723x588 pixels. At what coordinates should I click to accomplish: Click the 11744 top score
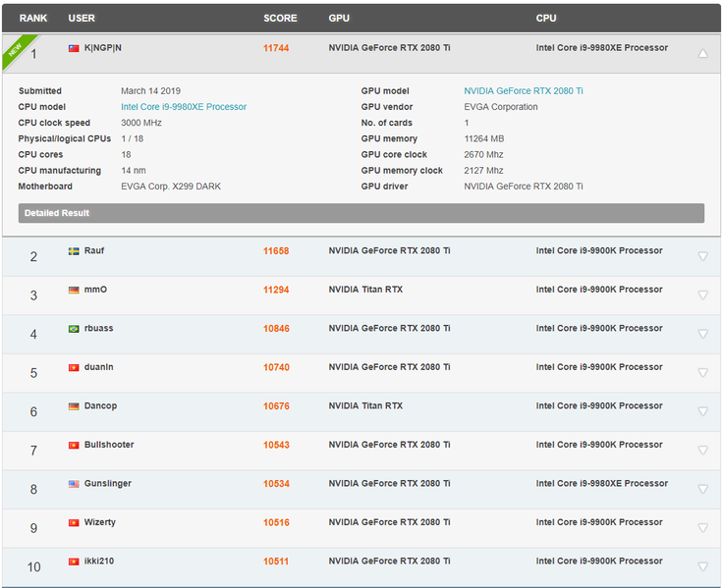coord(276,48)
